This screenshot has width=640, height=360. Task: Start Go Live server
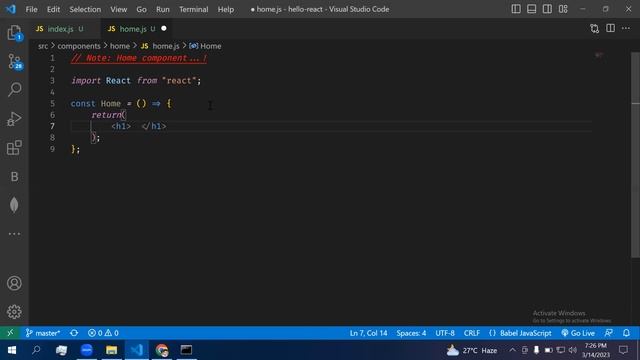[x=578, y=333]
